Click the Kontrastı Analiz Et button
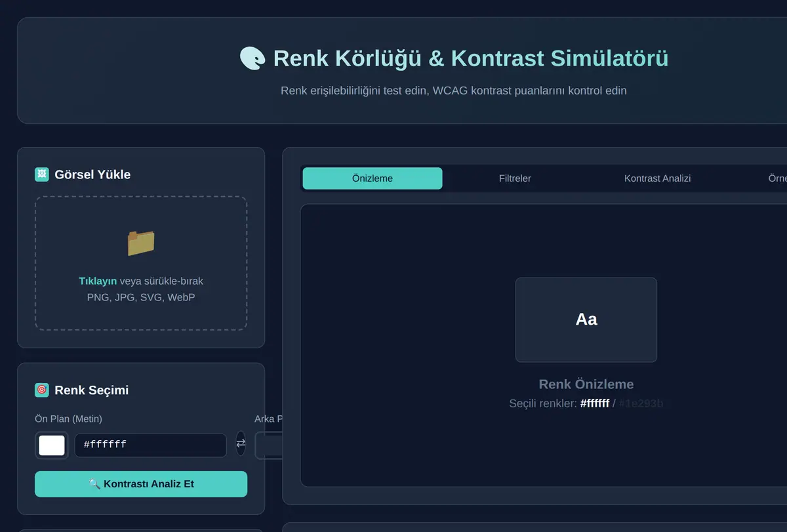Image resolution: width=787 pixels, height=532 pixels. 141,484
